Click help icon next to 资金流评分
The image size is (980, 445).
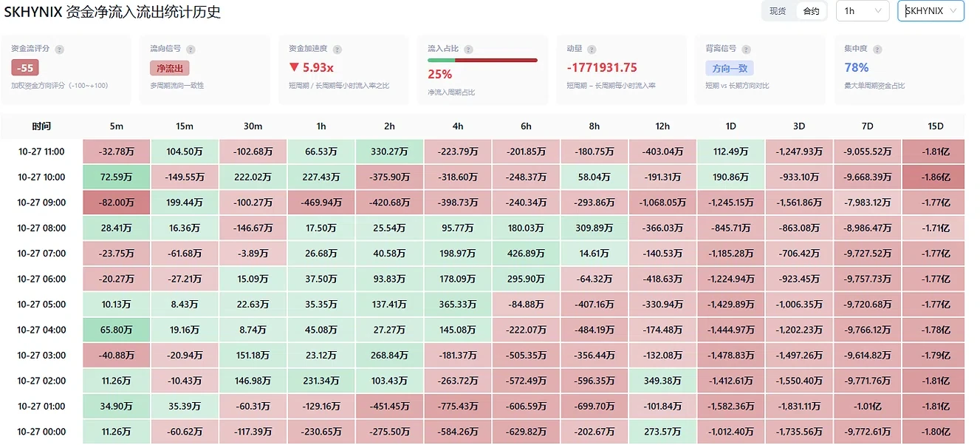[60, 49]
